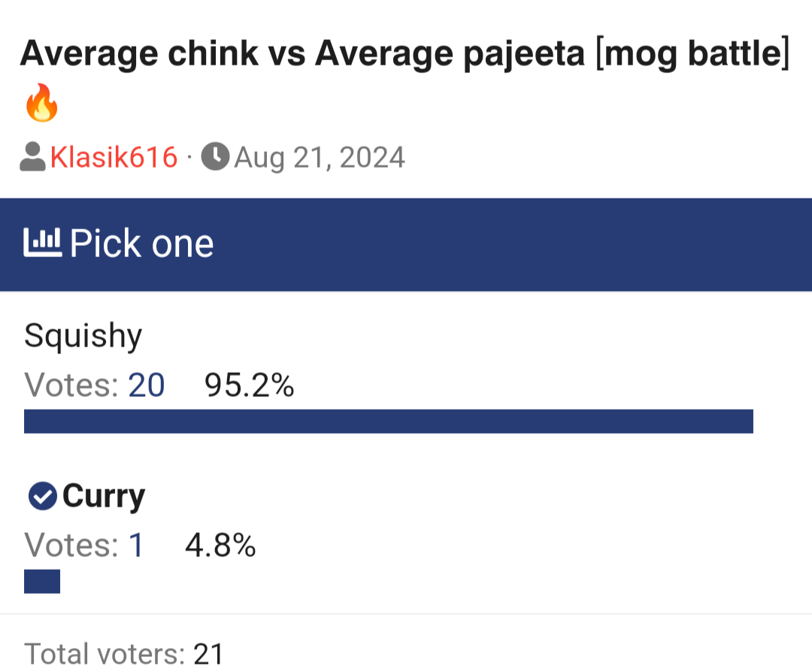Select the Curry poll option label

pyautogui.click(x=104, y=496)
